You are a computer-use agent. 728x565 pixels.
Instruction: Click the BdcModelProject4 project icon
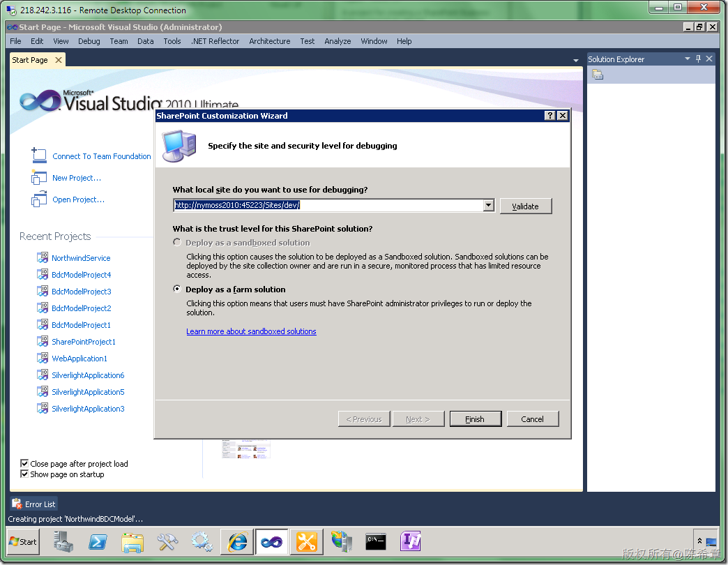click(43, 274)
